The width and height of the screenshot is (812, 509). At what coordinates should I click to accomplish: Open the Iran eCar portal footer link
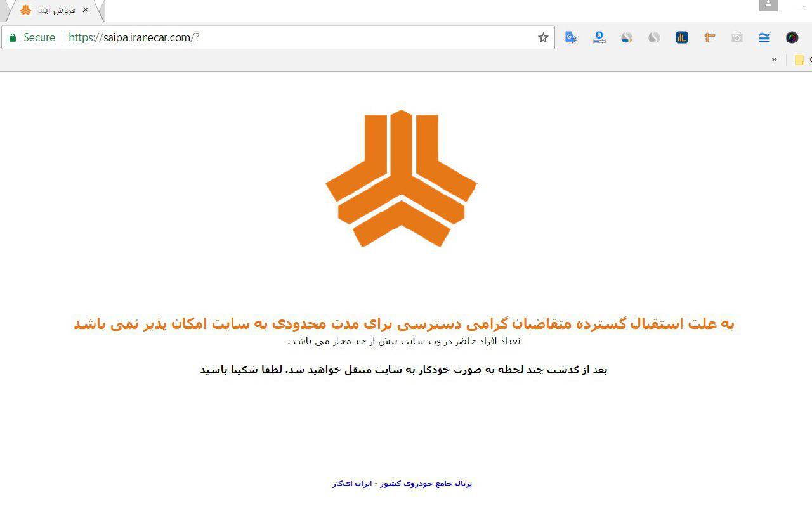(402, 484)
